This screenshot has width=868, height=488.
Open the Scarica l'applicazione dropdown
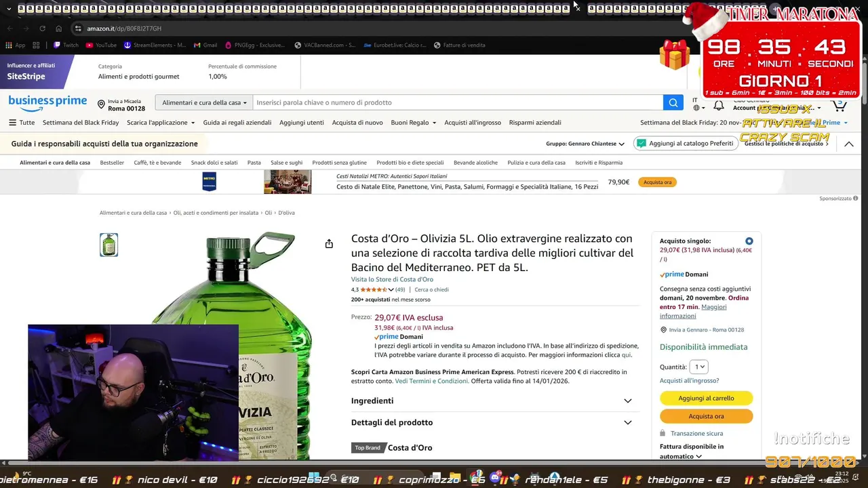click(x=161, y=123)
